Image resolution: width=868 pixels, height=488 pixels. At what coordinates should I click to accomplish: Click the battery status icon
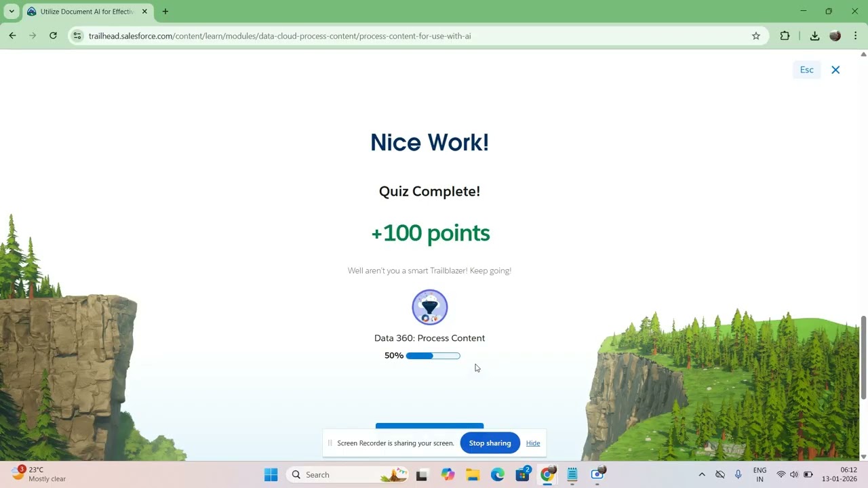pos(808,474)
